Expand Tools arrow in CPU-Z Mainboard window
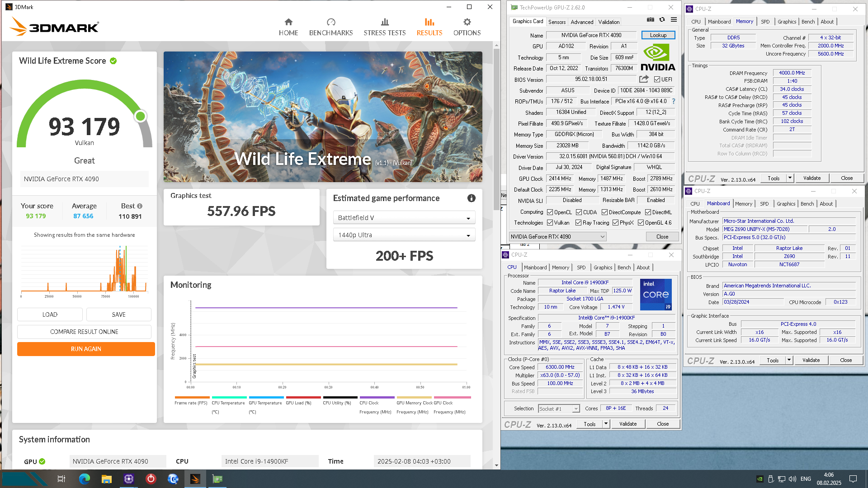868x488 pixels. (789, 360)
